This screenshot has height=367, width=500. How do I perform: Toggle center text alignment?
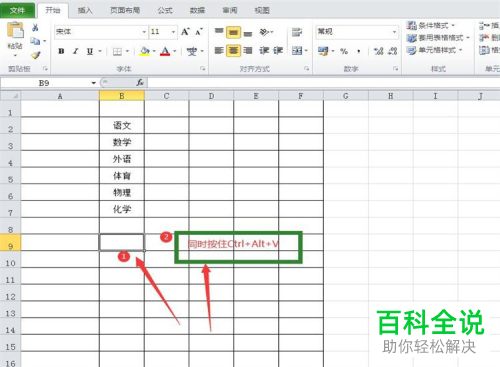coord(233,51)
